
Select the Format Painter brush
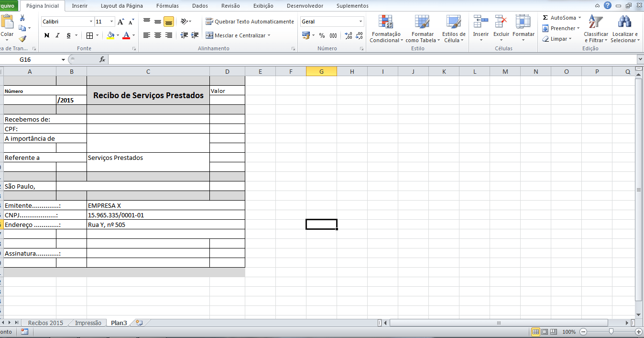(22, 39)
